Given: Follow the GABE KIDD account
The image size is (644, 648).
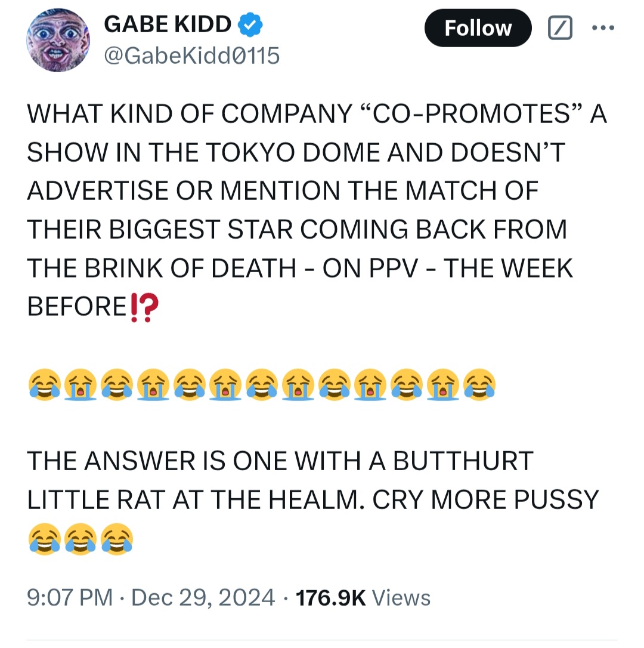Looking at the screenshot, I should pyautogui.click(x=478, y=27).
